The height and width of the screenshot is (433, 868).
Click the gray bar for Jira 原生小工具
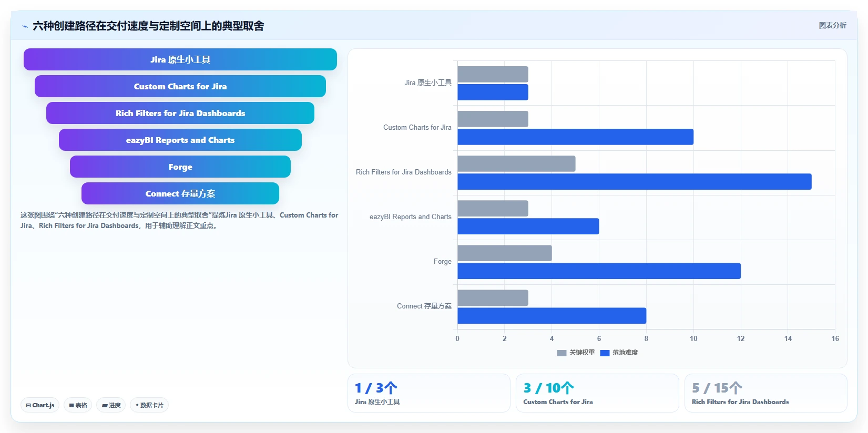click(x=493, y=74)
